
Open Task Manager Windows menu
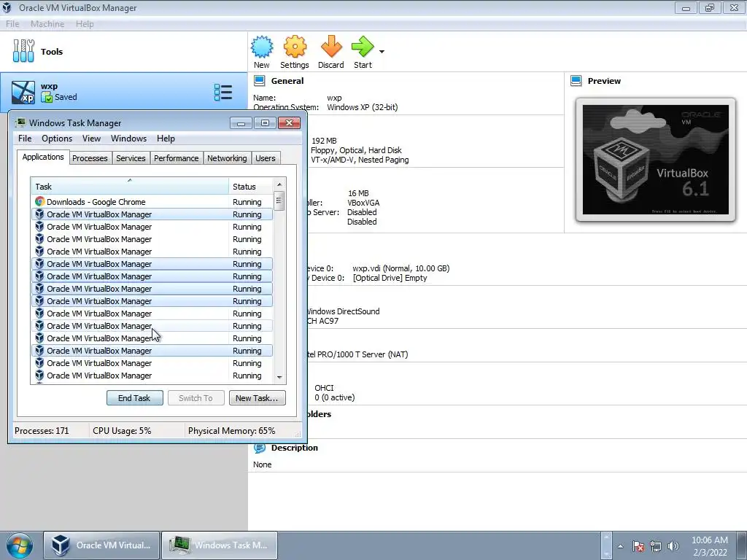point(128,139)
